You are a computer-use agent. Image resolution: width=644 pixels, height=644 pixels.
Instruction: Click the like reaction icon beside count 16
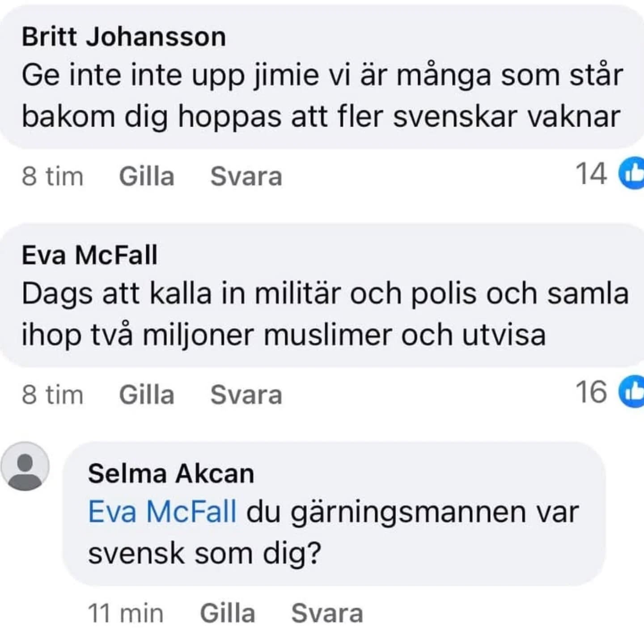point(632,392)
